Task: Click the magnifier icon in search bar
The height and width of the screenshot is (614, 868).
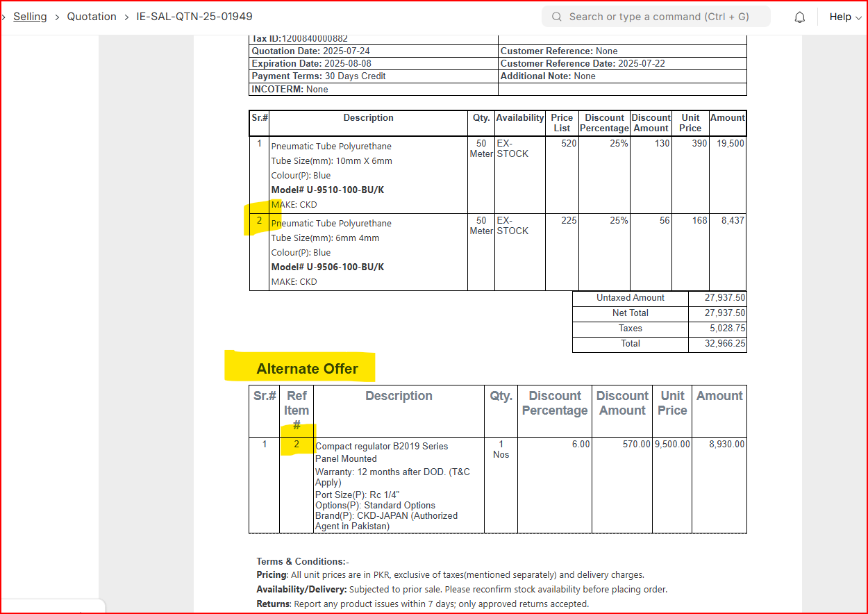Action: pos(556,17)
